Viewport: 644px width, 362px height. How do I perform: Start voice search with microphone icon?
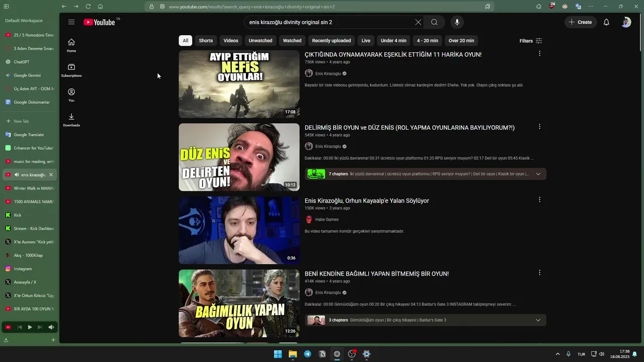tap(457, 22)
